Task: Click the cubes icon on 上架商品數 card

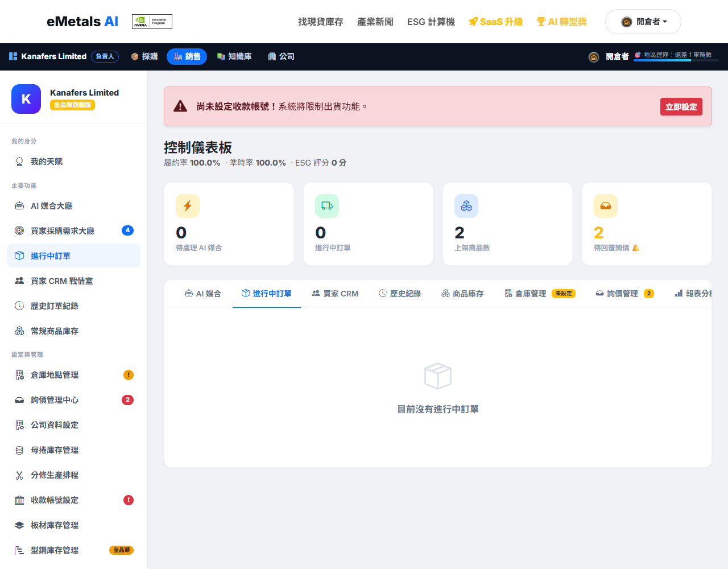Action: pos(466,206)
